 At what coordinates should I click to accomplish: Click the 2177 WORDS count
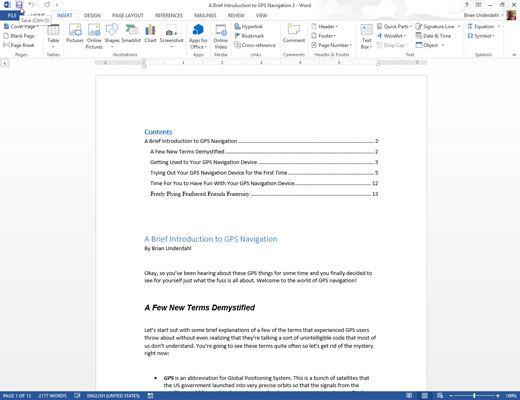click(52, 396)
